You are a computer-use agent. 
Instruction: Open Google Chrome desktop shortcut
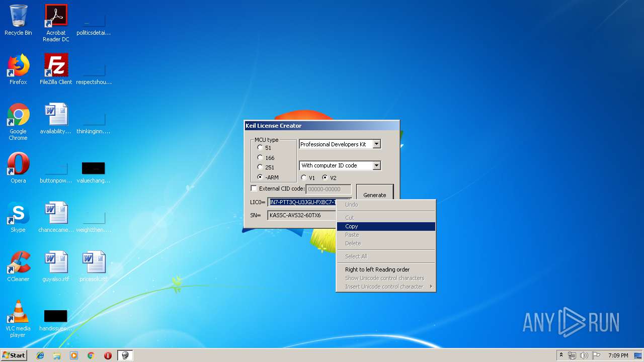18,122
